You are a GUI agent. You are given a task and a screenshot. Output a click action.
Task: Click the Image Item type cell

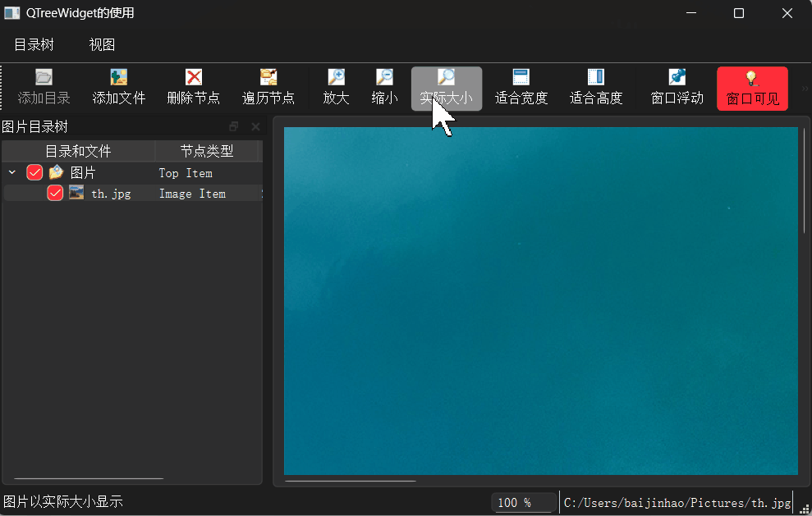pyautogui.click(x=192, y=194)
